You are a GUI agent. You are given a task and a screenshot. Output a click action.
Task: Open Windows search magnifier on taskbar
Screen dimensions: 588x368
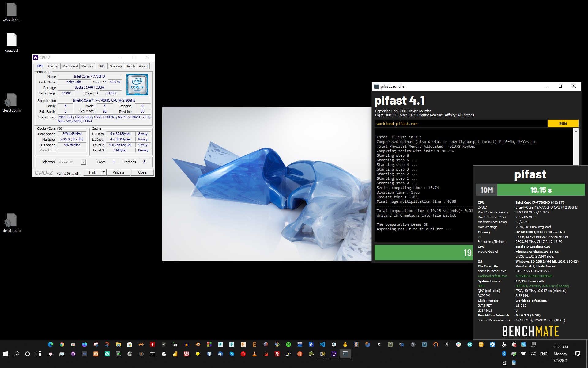(x=17, y=354)
